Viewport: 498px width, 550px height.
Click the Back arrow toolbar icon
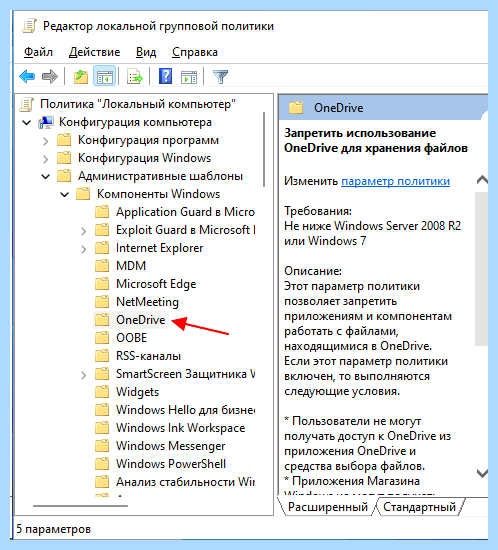click(x=27, y=76)
